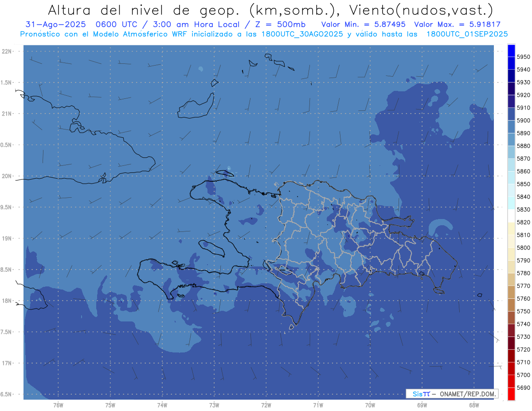Click the "73W" longitude label
This screenshot has height=411, width=532.
click(214, 405)
